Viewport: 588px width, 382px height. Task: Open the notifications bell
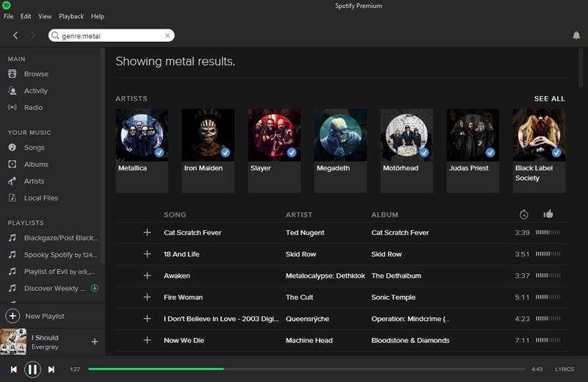point(576,35)
